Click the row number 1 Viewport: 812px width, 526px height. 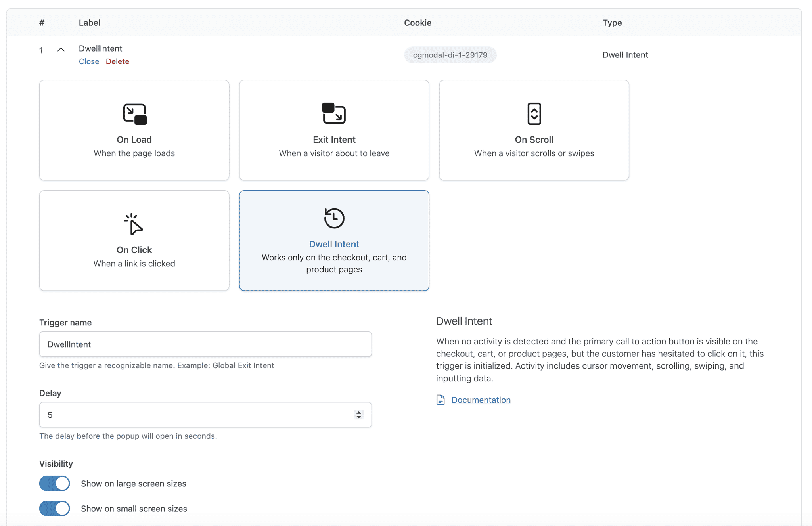pos(41,50)
